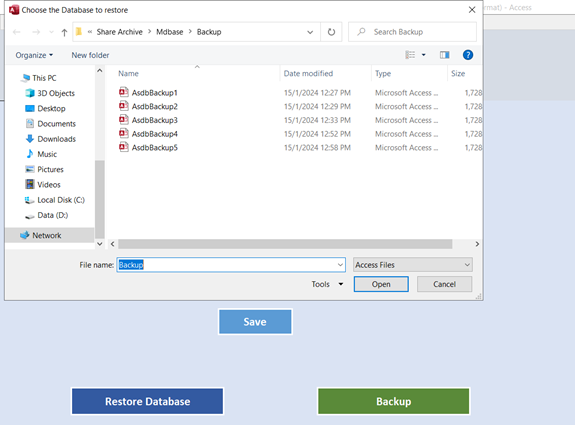Viewport: 575px width, 425px height.
Task: Focus the Search Backup field
Action: pos(412,32)
